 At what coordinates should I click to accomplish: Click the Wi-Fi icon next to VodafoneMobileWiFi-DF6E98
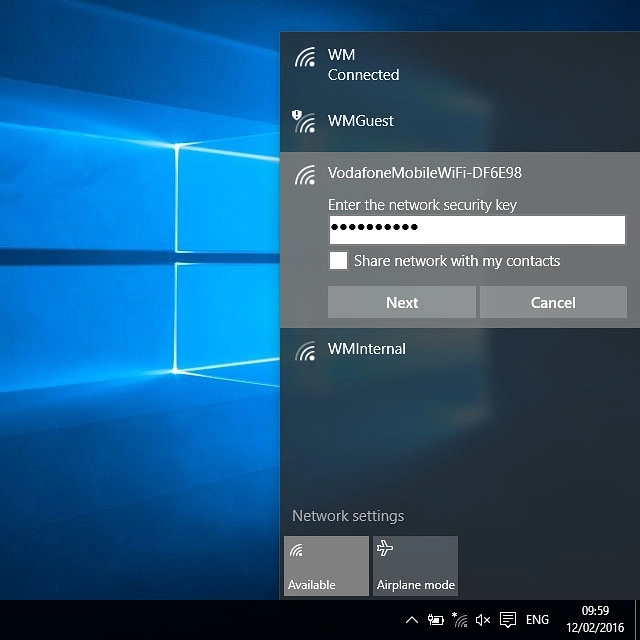click(x=305, y=176)
